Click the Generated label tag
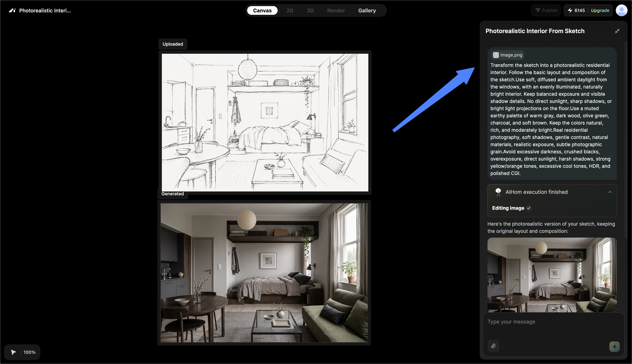The image size is (632, 364). click(172, 194)
